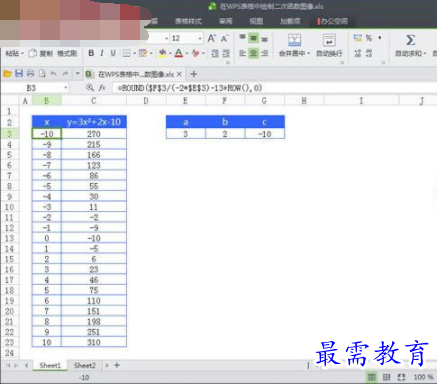Image resolution: width=437 pixels, height=385 pixels.
Task: Click the decrease font size icon
Action: [224, 38]
